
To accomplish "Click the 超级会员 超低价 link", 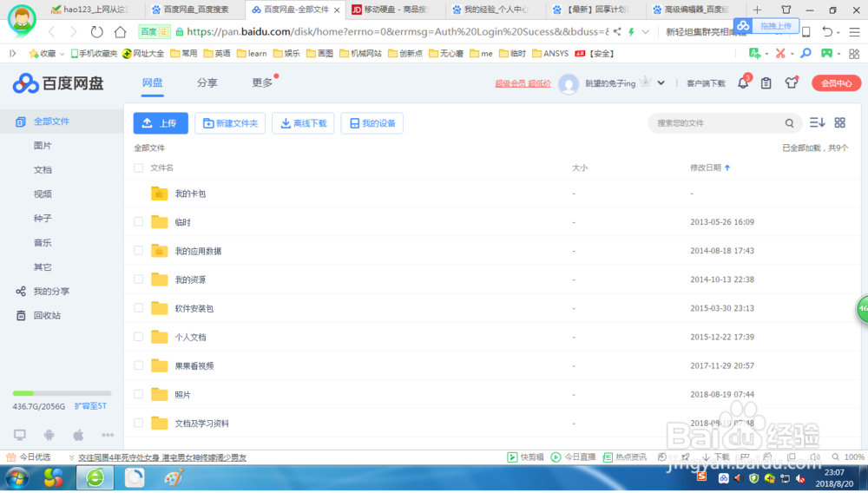I will coord(523,83).
